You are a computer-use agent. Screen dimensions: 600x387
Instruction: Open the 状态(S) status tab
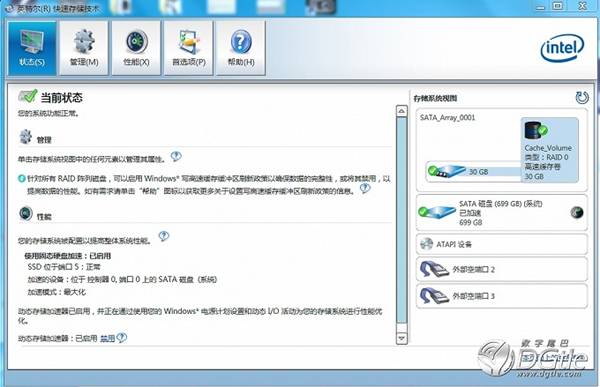pyautogui.click(x=32, y=48)
